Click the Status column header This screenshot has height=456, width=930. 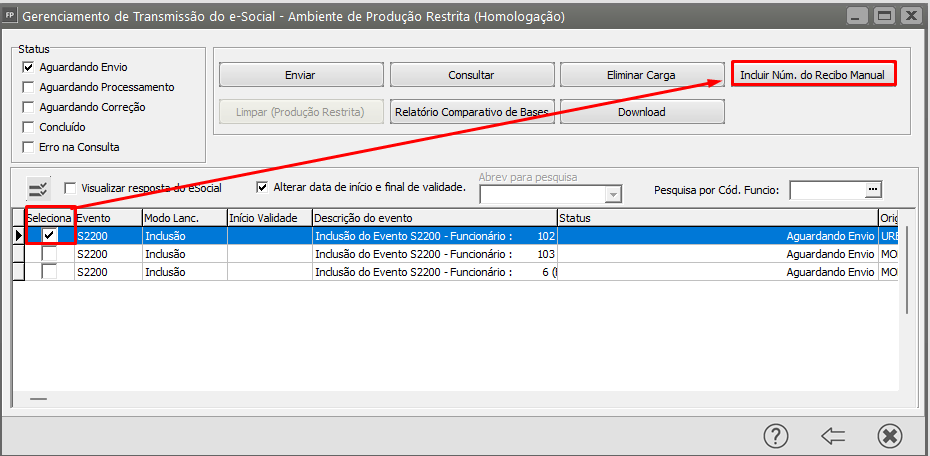(718, 218)
